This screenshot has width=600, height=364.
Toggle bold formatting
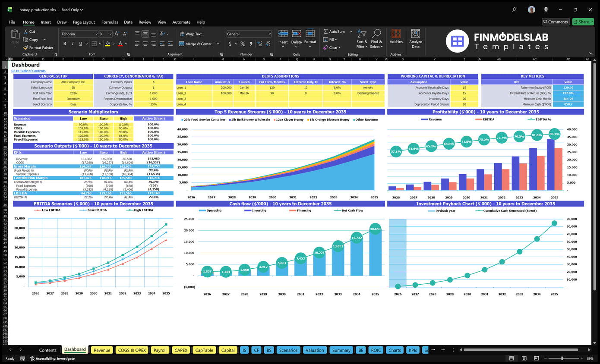(x=65, y=44)
